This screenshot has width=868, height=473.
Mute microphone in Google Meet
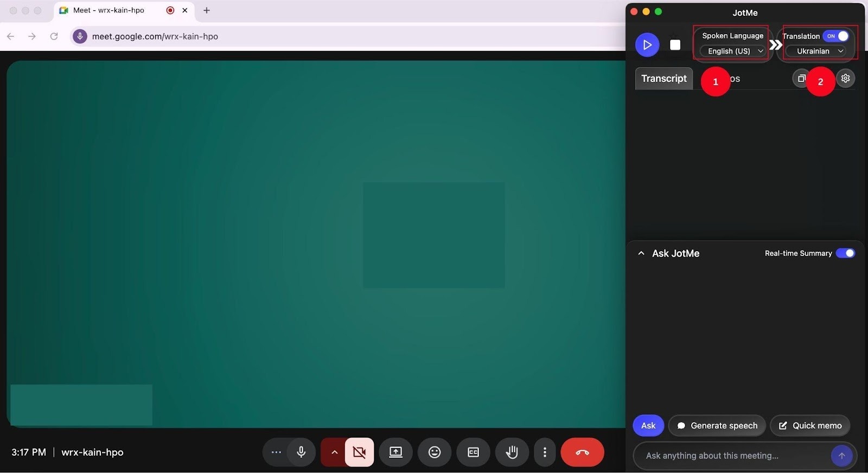[x=302, y=452]
